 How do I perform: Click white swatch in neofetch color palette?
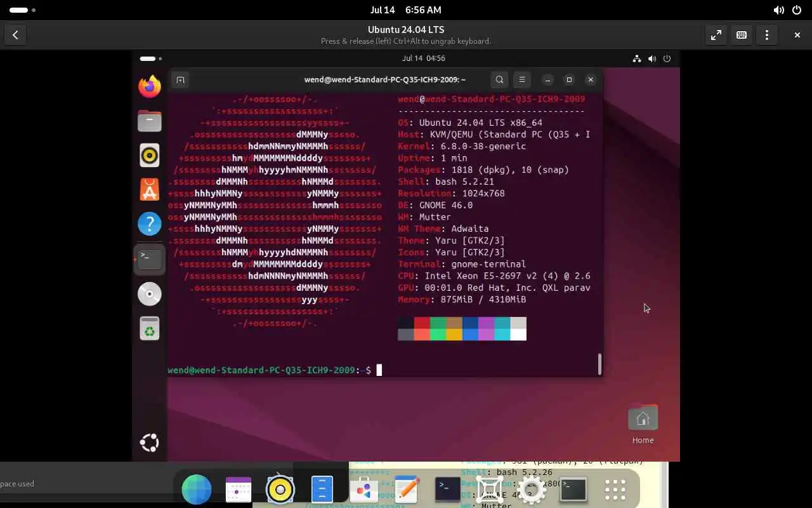click(x=518, y=335)
